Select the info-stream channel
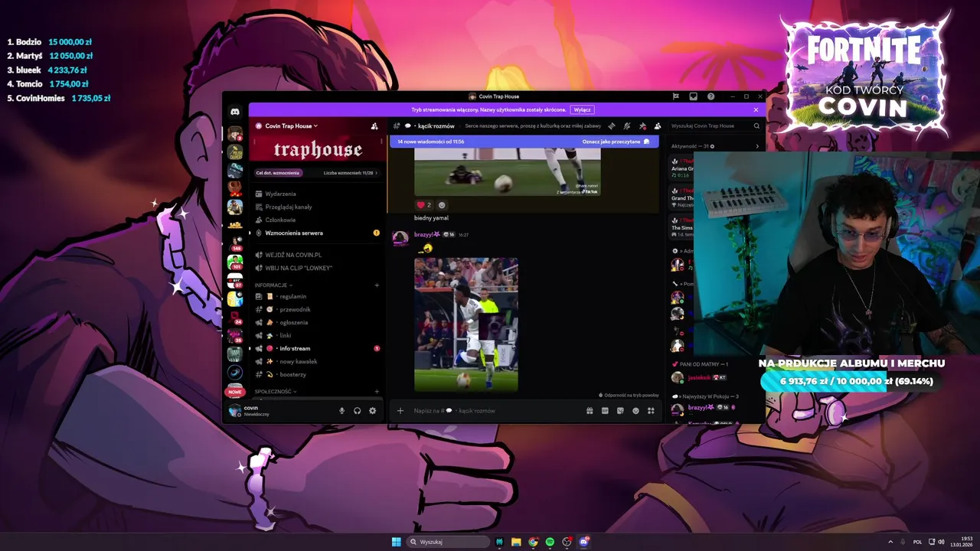 point(318,348)
